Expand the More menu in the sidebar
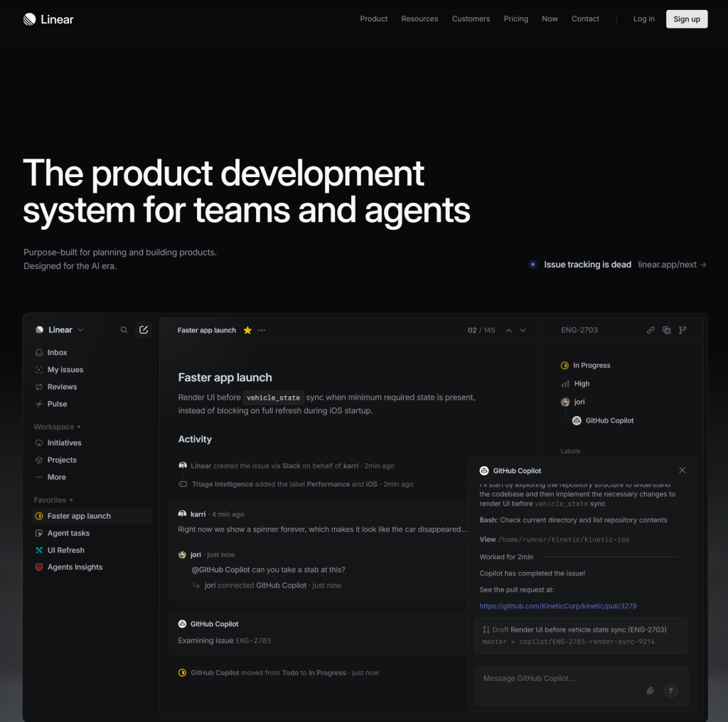The height and width of the screenshot is (722, 728). click(50, 477)
